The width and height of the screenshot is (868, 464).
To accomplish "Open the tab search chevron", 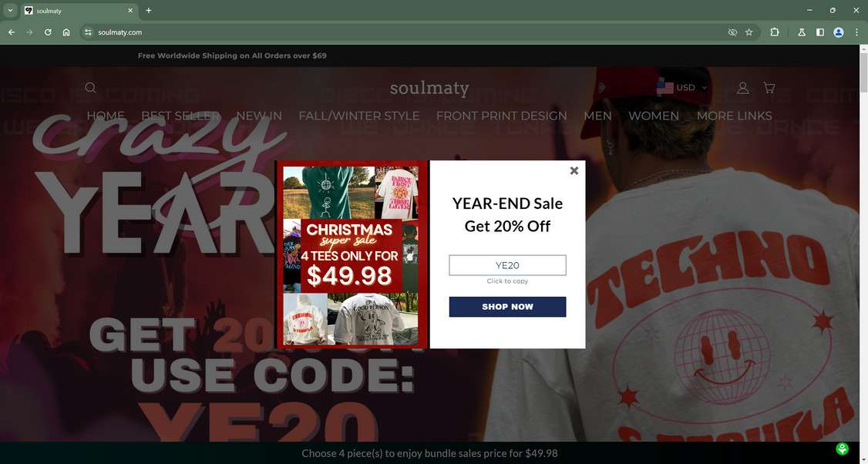I will [x=10, y=10].
